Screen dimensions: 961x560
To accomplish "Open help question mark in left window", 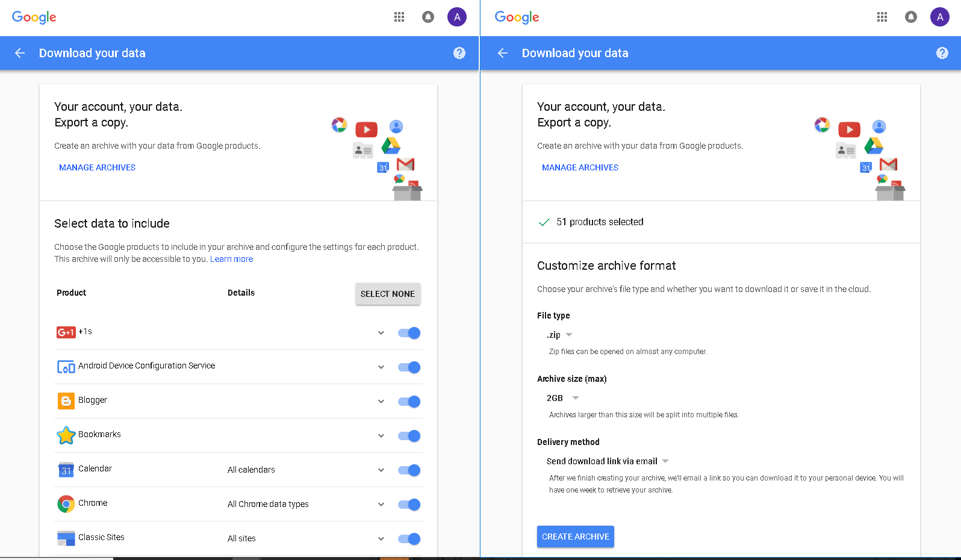I will click(459, 53).
